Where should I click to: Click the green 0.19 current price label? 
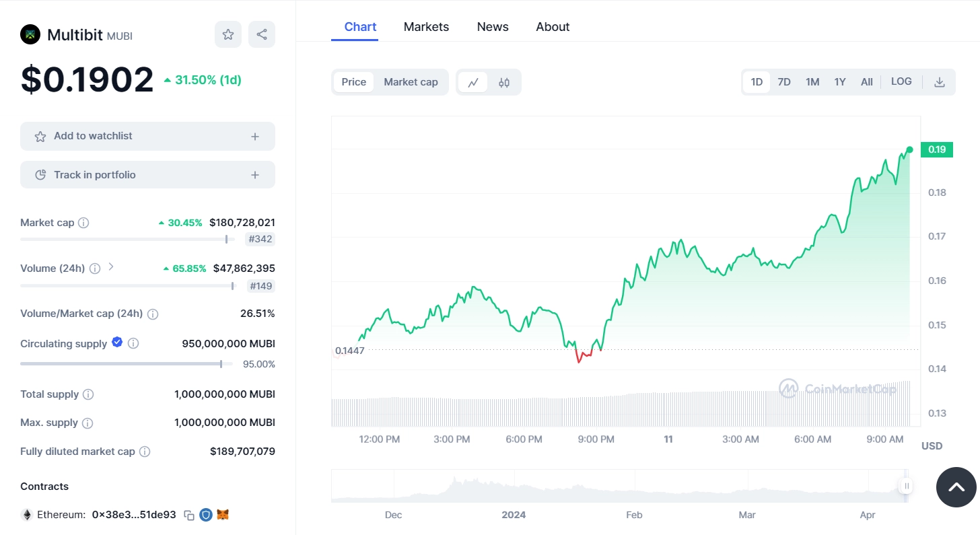point(937,149)
